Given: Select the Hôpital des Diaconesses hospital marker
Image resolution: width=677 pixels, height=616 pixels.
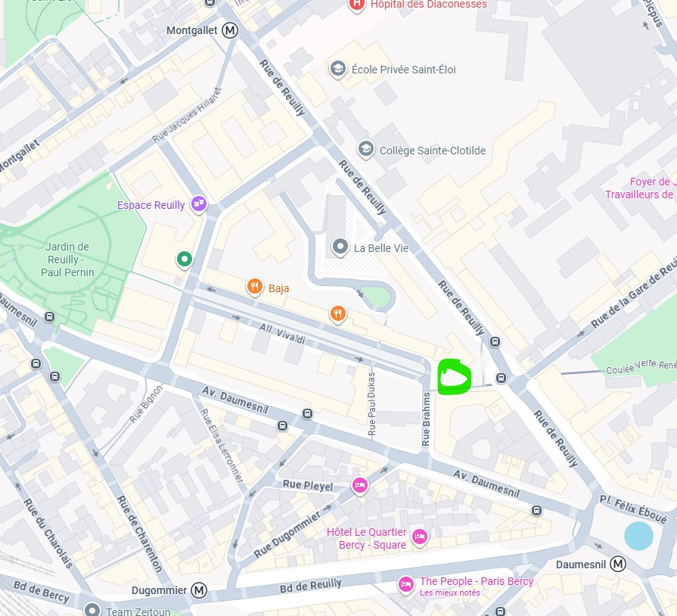Looking at the screenshot, I should pyautogui.click(x=356, y=5).
